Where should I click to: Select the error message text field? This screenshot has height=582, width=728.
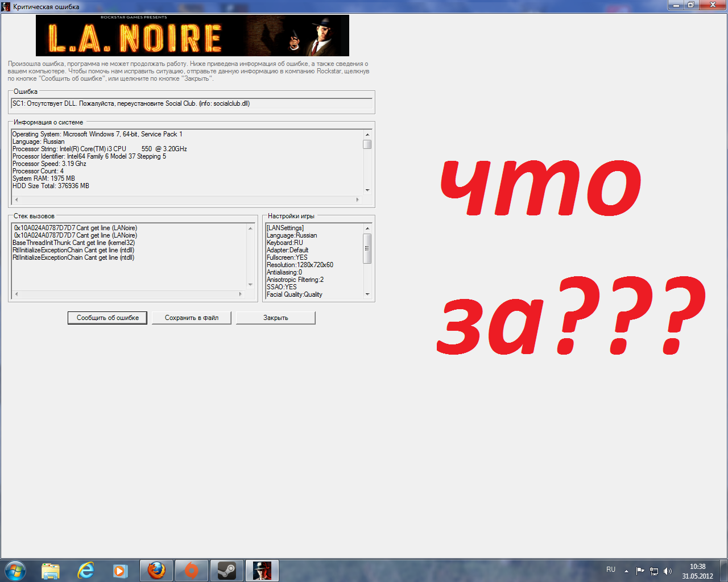coord(191,103)
